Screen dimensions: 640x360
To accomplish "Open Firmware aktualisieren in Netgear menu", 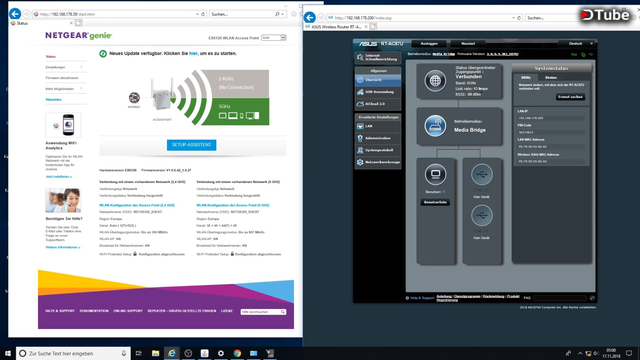I will point(62,78).
